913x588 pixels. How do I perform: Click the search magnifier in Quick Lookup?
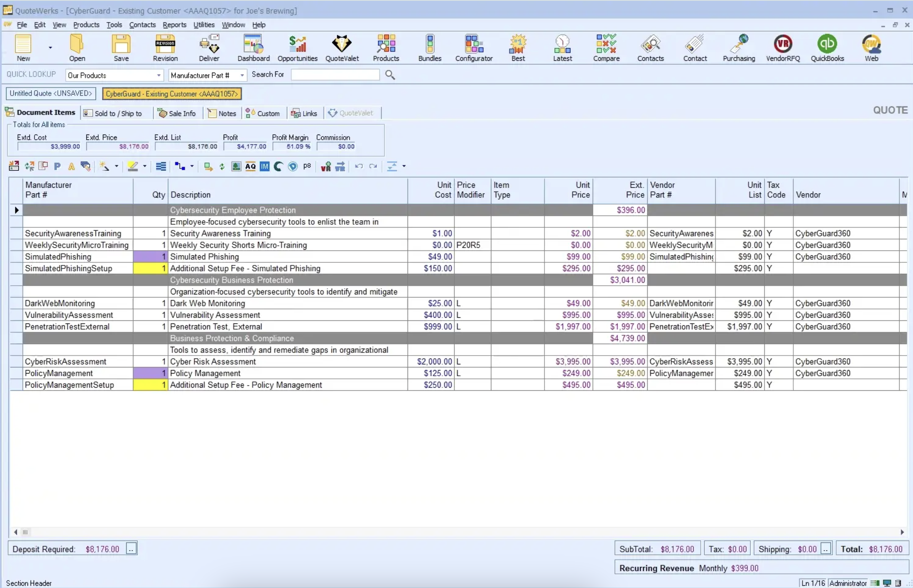coord(390,75)
